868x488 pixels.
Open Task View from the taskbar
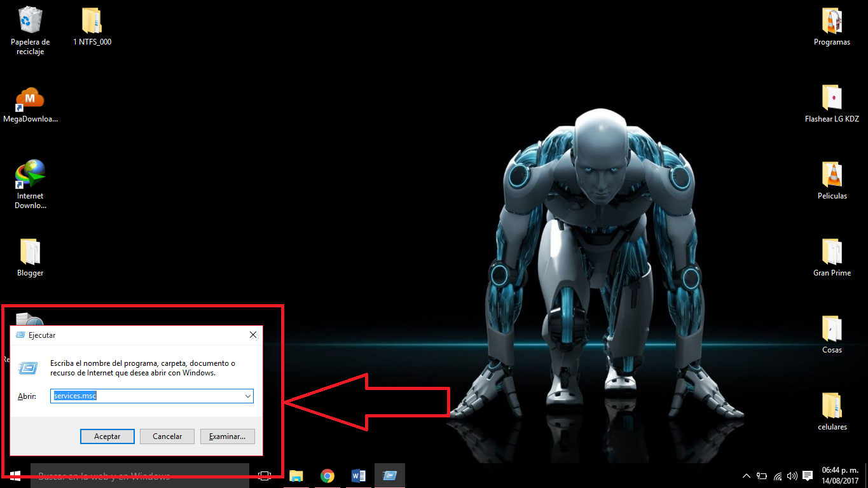(265, 475)
